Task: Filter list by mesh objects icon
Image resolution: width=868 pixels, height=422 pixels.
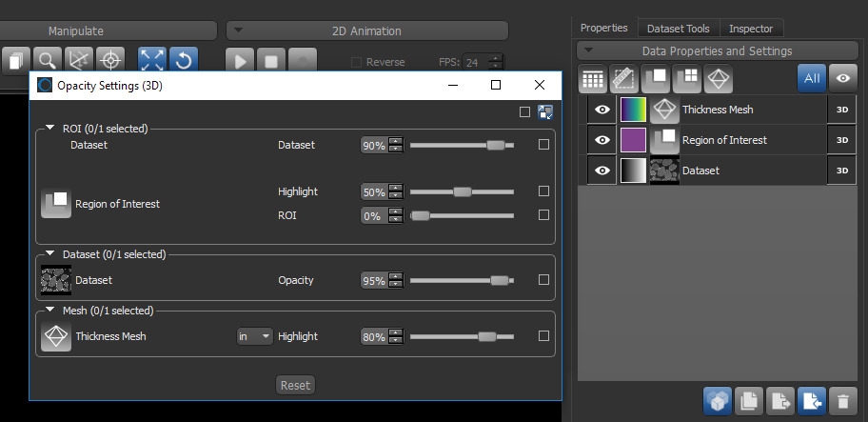Action: click(719, 79)
